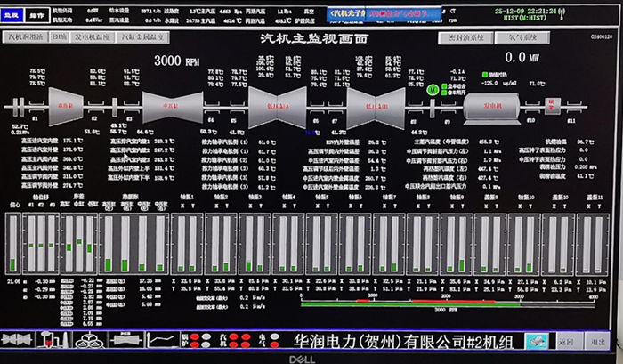623x364 pixels.
Task: Click the high-pressure cylinder turbine graphic
Action: (x=63, y=103)
